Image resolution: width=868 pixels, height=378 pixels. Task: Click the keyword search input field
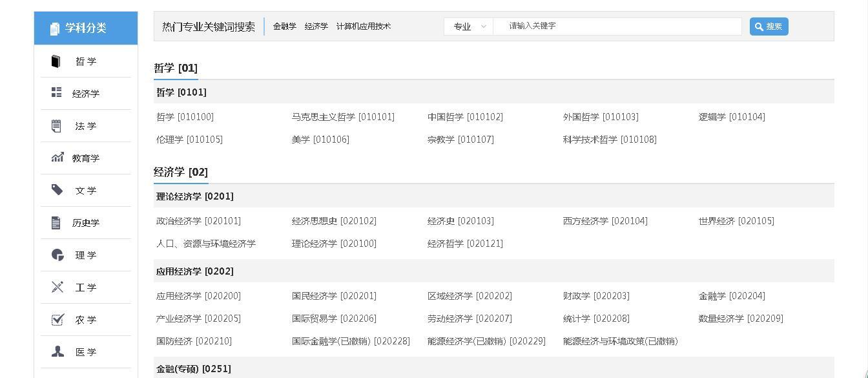[617, 26]
